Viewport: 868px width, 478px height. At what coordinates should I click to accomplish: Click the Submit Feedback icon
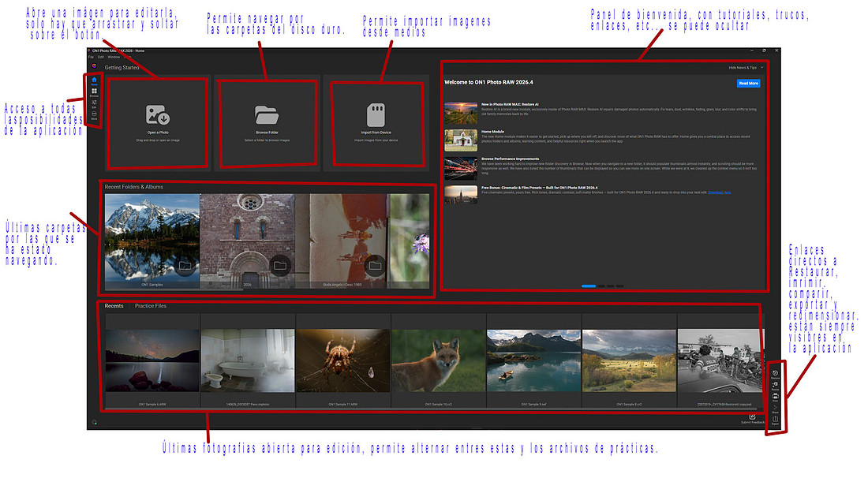tap(752, 418)
